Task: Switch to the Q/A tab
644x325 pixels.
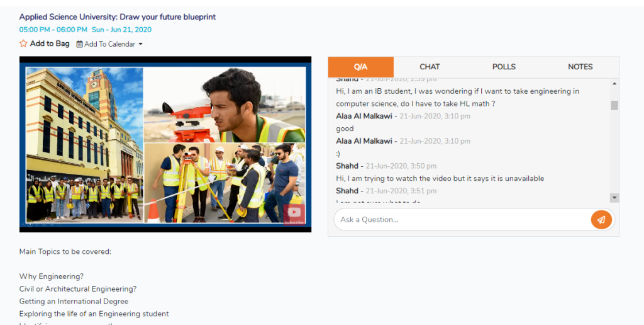Action: 360,67
